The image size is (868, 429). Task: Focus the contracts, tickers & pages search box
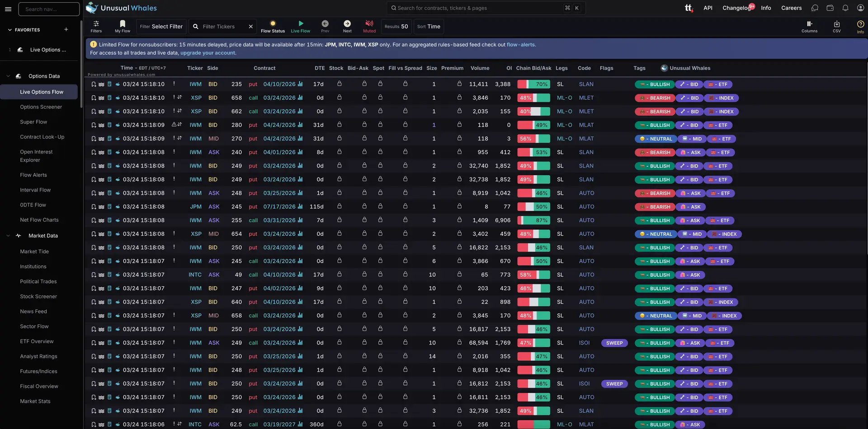tap(486, 8)
